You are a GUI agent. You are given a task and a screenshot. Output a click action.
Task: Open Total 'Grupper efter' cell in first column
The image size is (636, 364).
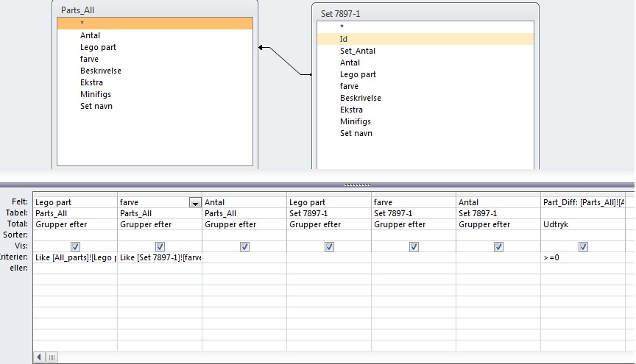[75, 224]
